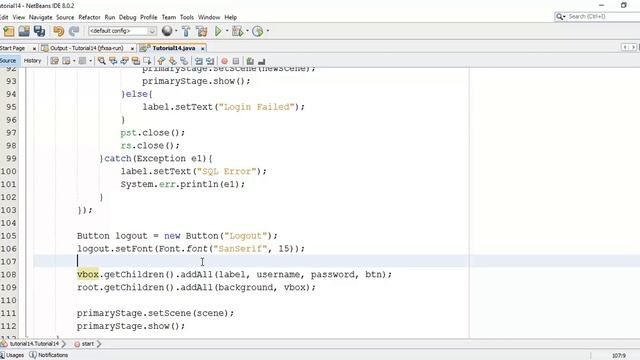Click Next Bookmark icon
Viewport: 640px width, 360px height.
173,61
